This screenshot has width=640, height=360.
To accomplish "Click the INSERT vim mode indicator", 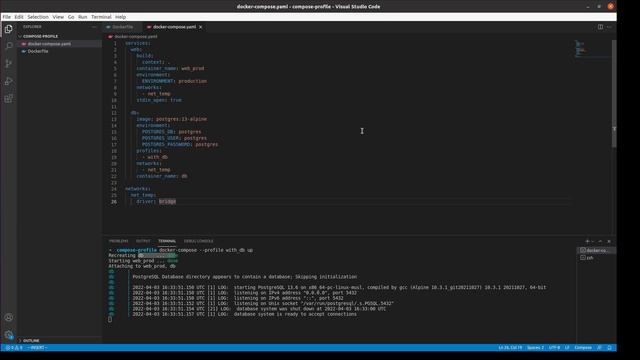I will coord(37,348).
